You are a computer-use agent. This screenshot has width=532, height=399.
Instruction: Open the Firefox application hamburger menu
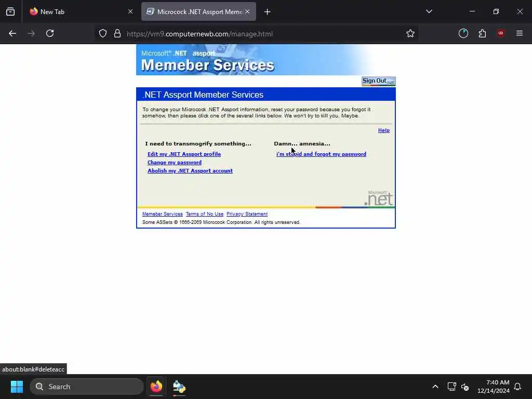tap(520, 33)
